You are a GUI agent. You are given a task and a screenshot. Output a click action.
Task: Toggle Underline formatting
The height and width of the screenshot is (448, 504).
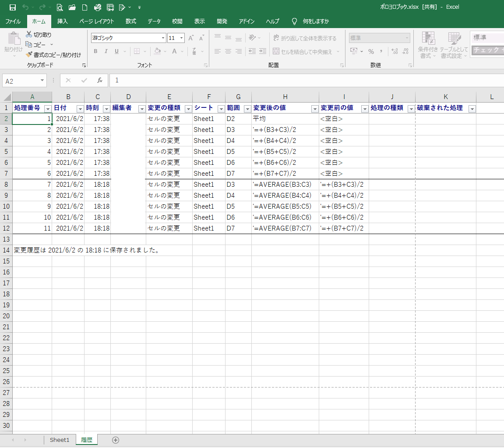click(x=116, y=51)
